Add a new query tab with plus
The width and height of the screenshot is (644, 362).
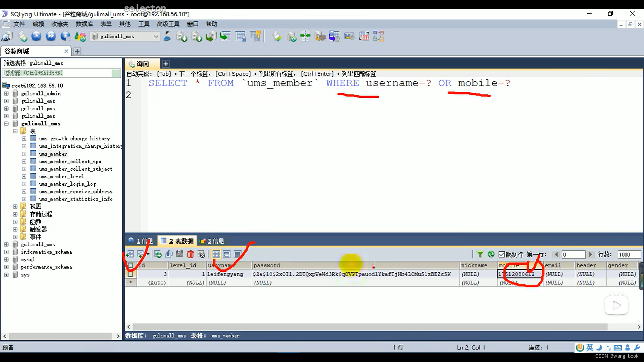coord(166,64)
